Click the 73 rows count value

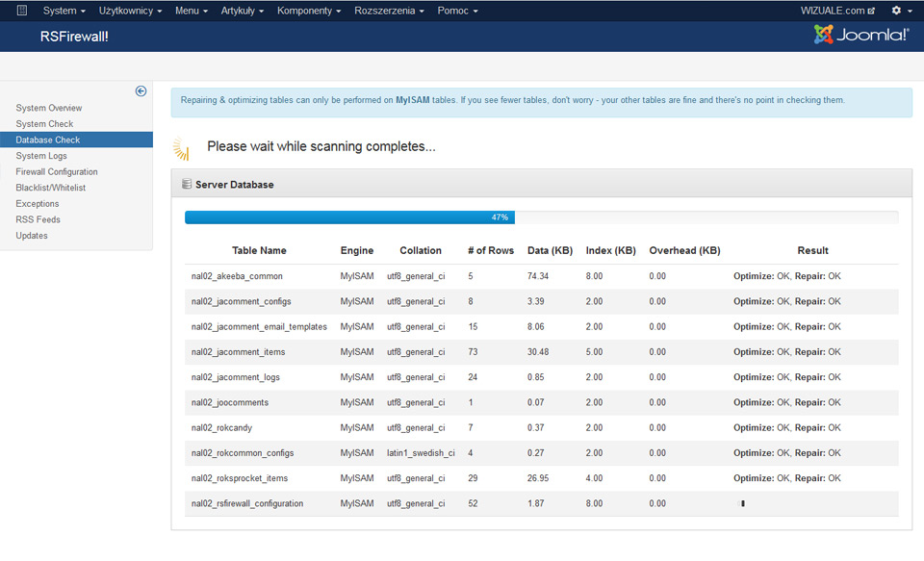(473, 352)
